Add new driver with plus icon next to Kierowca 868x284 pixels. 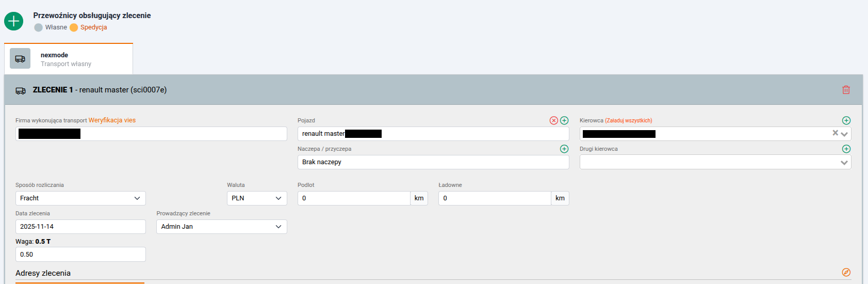(x=846, y=120)
